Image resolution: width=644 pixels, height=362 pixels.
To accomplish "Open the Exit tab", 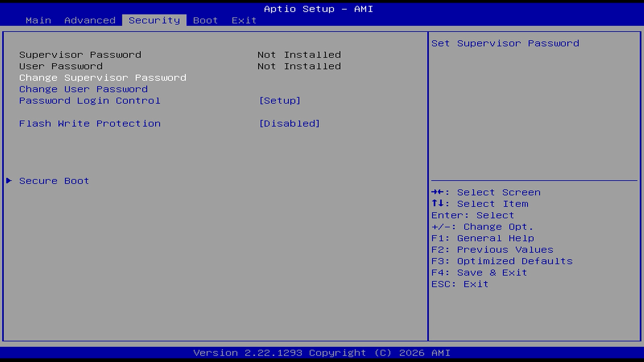I will pyautogui.click(x=244, y=20).
